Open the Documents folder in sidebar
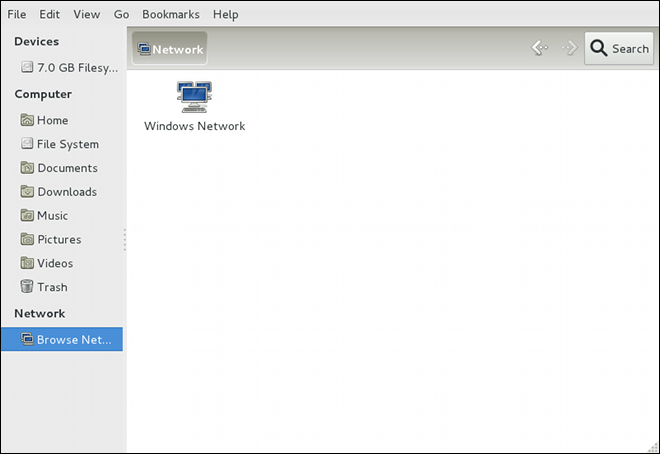660x454 pixels. 67,168
